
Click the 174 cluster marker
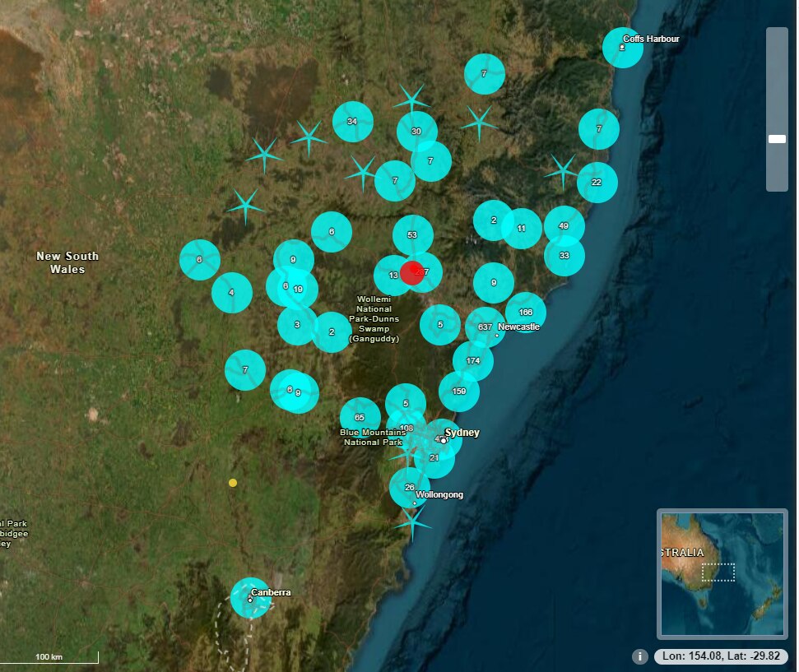point(473,360)
